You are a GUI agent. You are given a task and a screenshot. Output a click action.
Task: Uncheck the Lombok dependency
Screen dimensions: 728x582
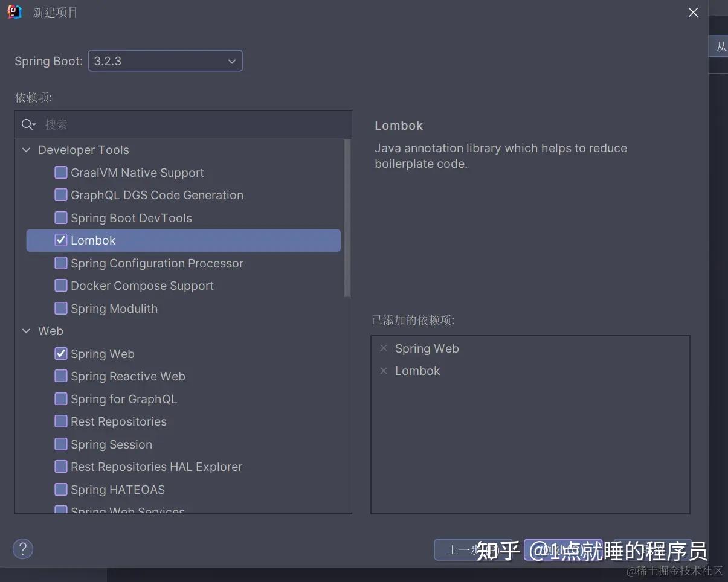coord(61,240)
